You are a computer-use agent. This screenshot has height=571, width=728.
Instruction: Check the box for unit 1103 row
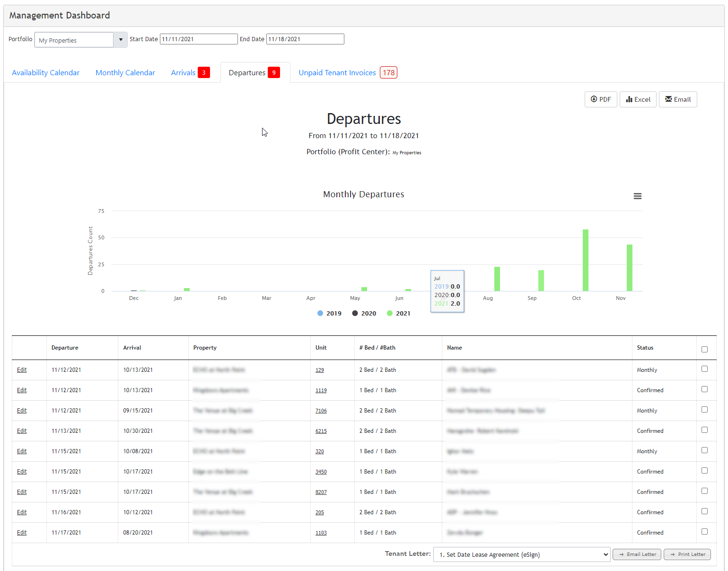click(x=705, y=532)
